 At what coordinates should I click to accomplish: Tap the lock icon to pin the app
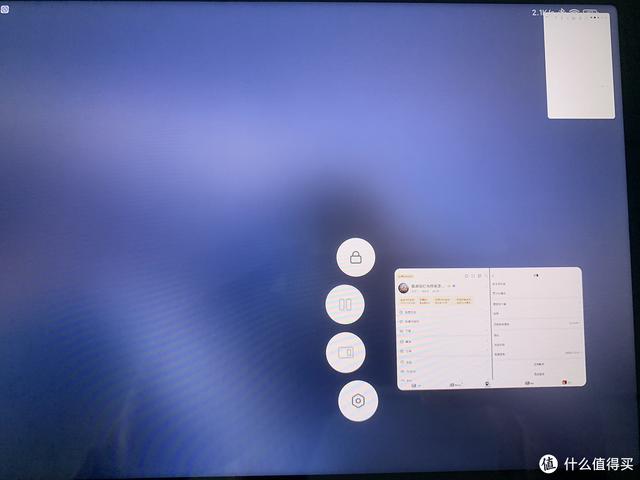(x=355, y=258)
